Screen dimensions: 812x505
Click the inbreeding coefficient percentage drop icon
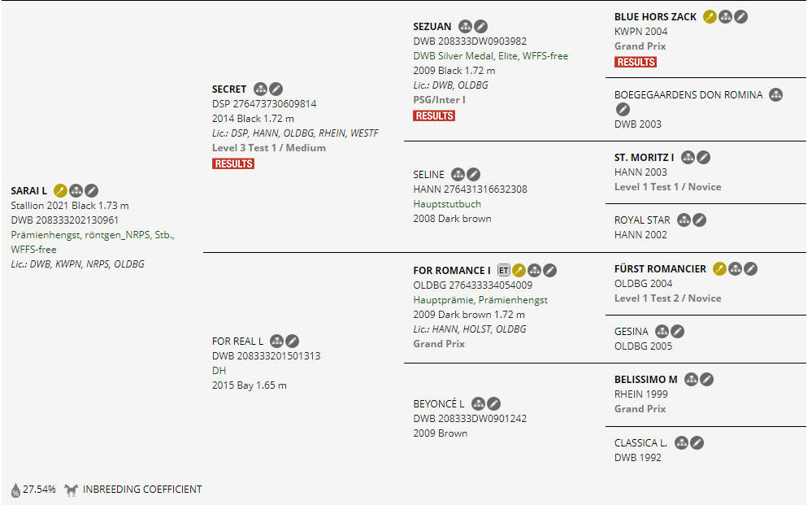[x=15, y=490]
